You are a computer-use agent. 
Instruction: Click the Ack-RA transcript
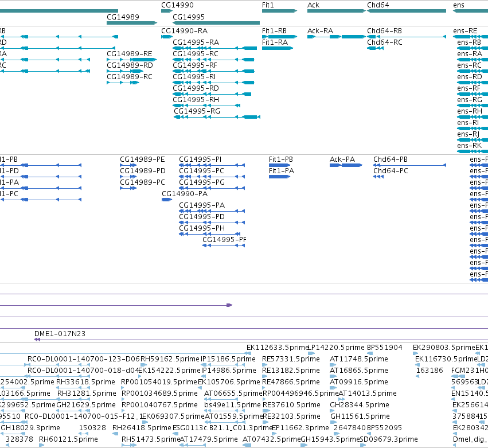337,37
